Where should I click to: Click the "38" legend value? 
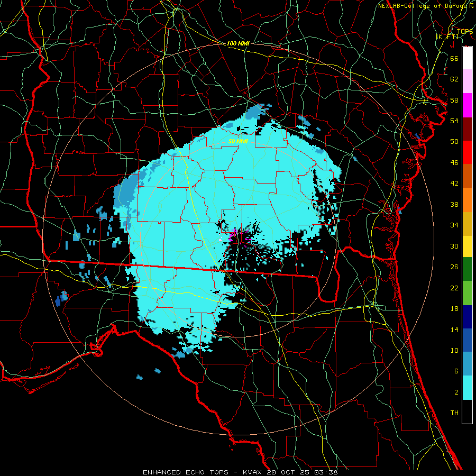pyautogui.click(x=454, y=205)
